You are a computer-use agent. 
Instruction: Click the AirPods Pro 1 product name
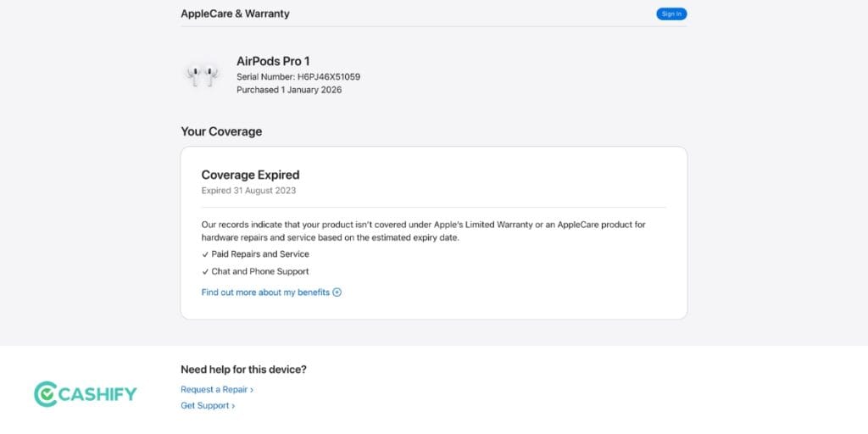click(x=273, y=61)
